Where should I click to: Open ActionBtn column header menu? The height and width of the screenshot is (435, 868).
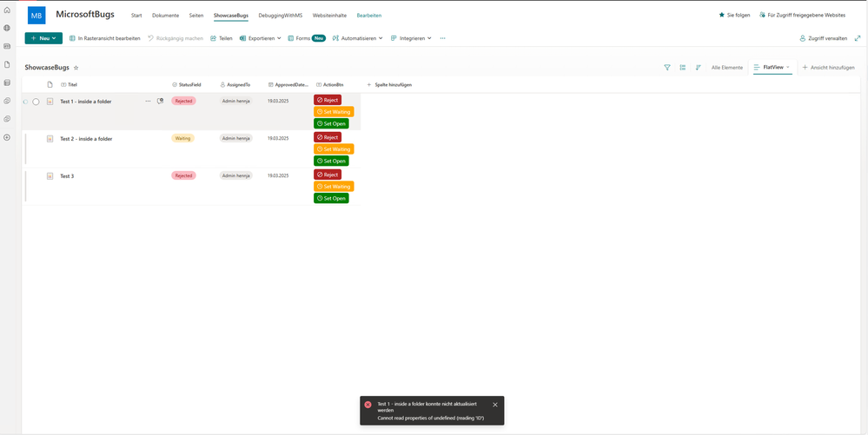tap(331, 85)
